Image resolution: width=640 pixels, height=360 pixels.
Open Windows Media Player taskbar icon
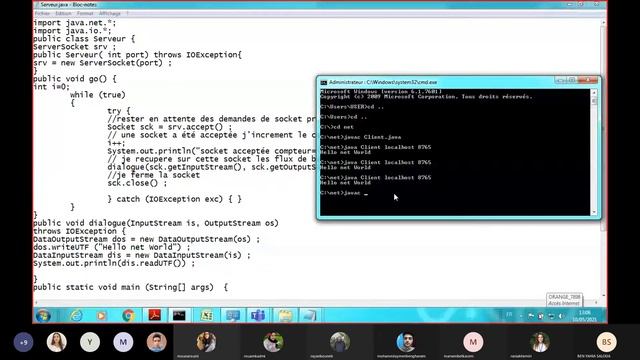tap(101, 316)
